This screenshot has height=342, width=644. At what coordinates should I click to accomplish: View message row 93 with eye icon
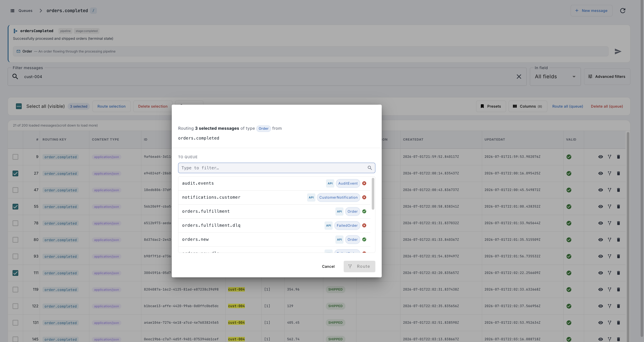[600, 256]
